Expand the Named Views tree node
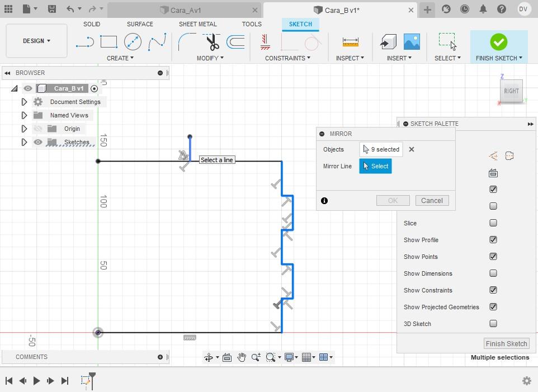Screen dimensions: 538x392 [x=24, y=115]
